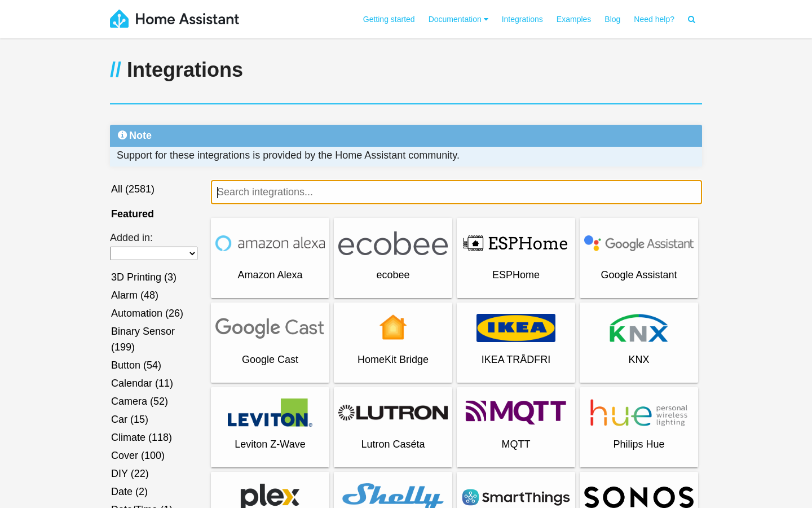Open the Google Assistant logo tile
The width and height of the screenshot is (812, 508).
(x=639, y=244)
